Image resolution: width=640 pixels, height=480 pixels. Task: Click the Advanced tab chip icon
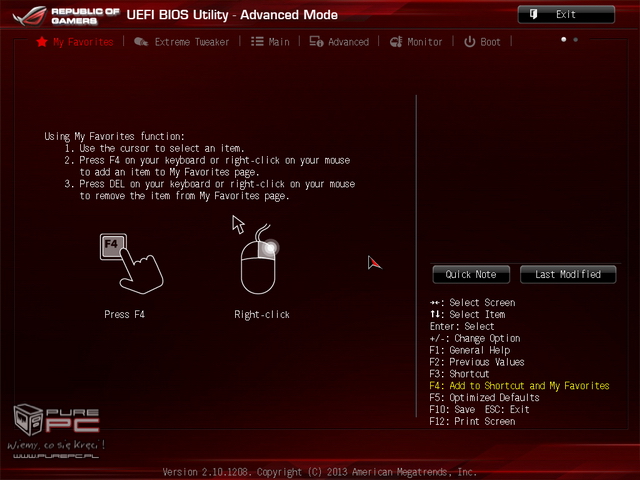point(316,42)
